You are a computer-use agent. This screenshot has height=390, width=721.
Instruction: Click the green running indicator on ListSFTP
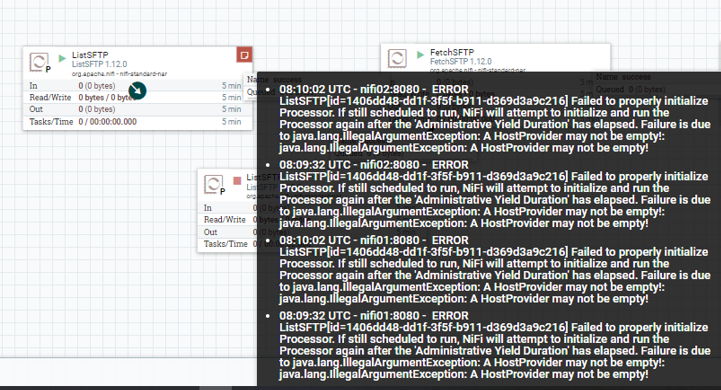62,58
